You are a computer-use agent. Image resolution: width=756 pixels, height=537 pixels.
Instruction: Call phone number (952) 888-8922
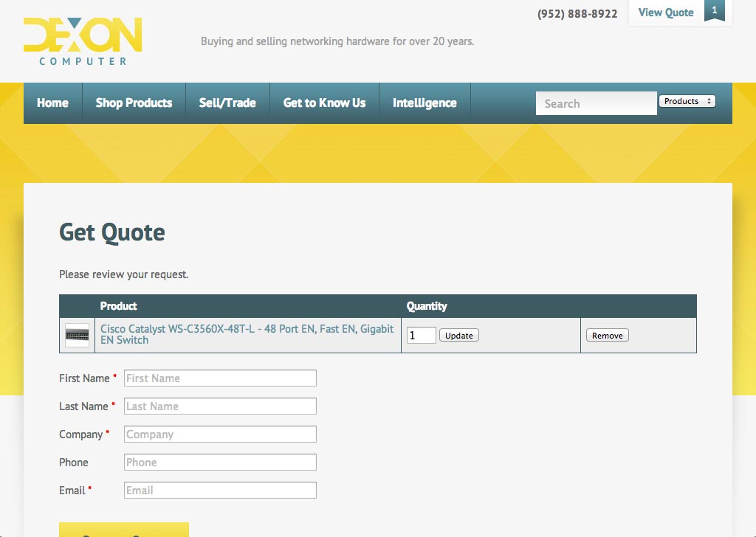(x=577, y=14)
